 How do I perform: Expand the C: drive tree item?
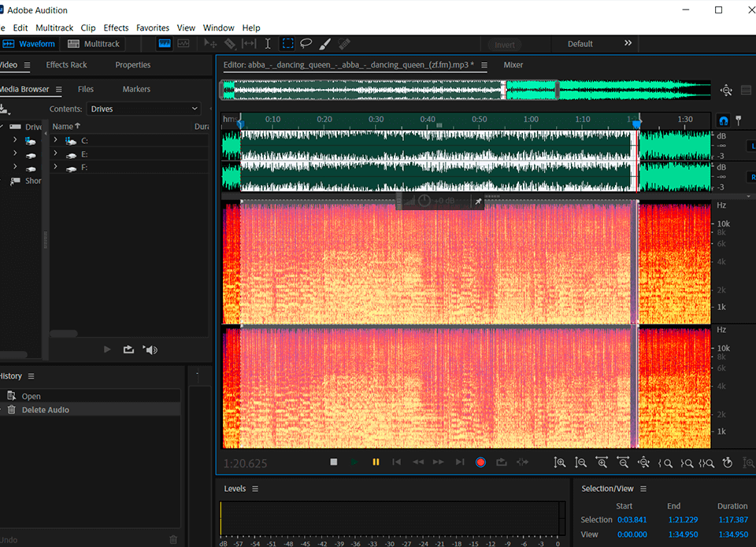click(55, 140)
